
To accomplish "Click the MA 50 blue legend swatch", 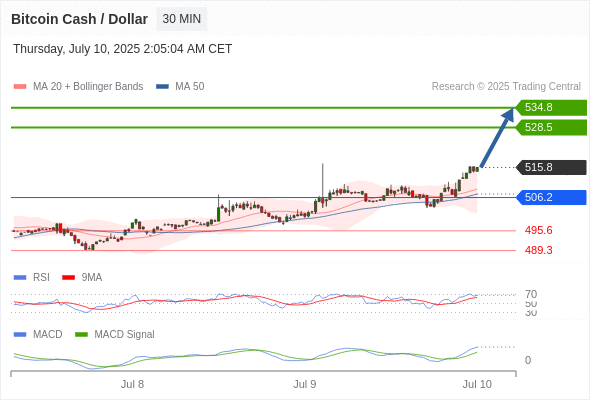I will [162, 87].
